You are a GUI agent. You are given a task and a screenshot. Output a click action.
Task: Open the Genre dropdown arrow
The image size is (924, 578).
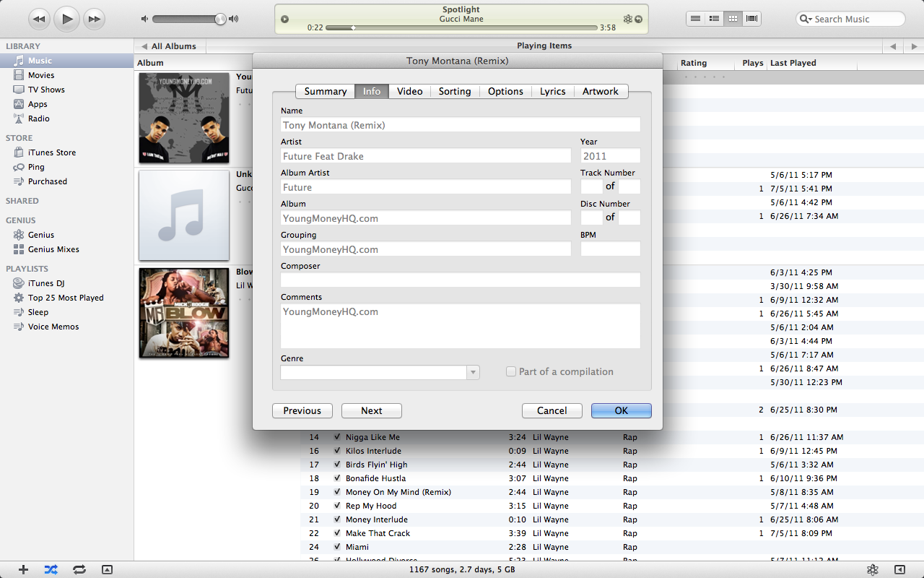(473, 373)
